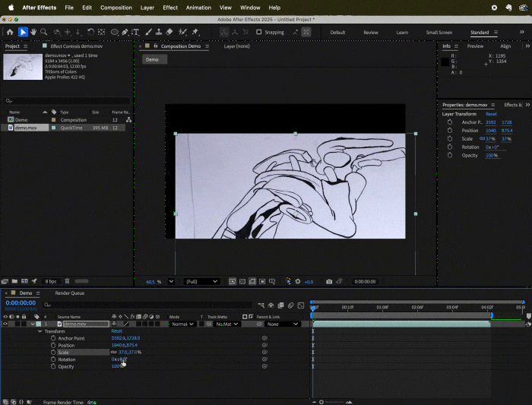The height and width of the screenshot is (405, 532).
Task: Click the Graph Editor icon in timeline
Action: pyautogui.click(x=301, y=305)
